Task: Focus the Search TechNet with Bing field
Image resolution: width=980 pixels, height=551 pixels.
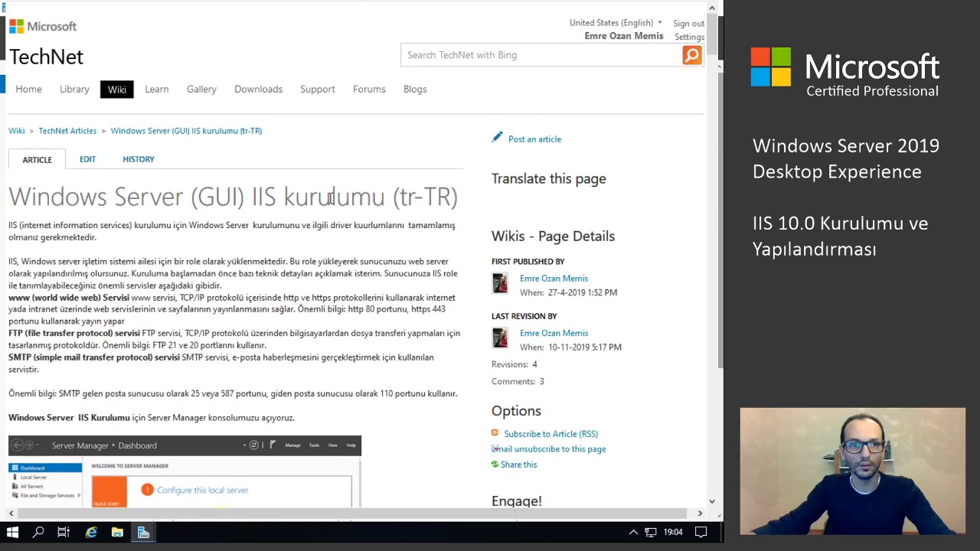Action: [541, 55]
